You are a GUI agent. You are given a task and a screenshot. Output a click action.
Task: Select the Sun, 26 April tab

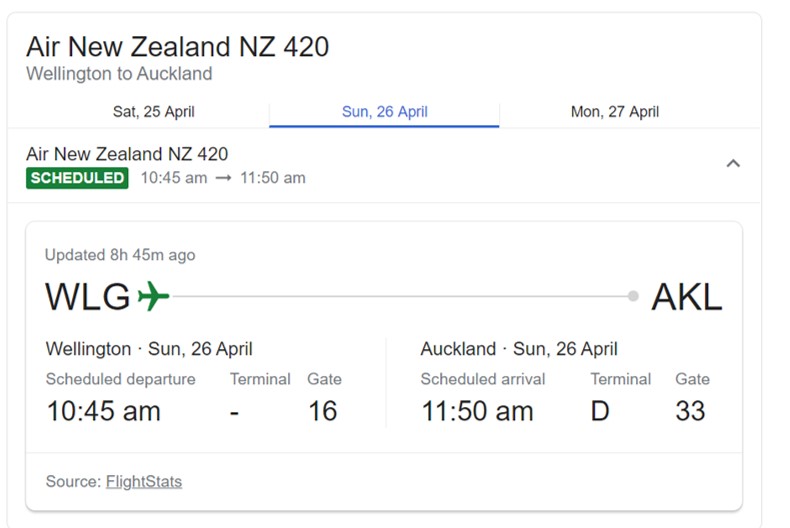[x=384, y=112]
